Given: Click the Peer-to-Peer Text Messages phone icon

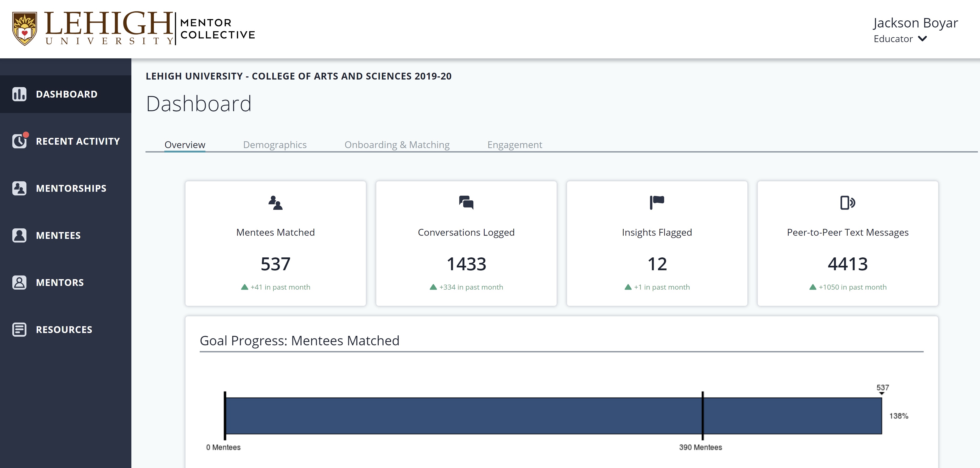Looking at the screenshot, I should pos(848,203).
